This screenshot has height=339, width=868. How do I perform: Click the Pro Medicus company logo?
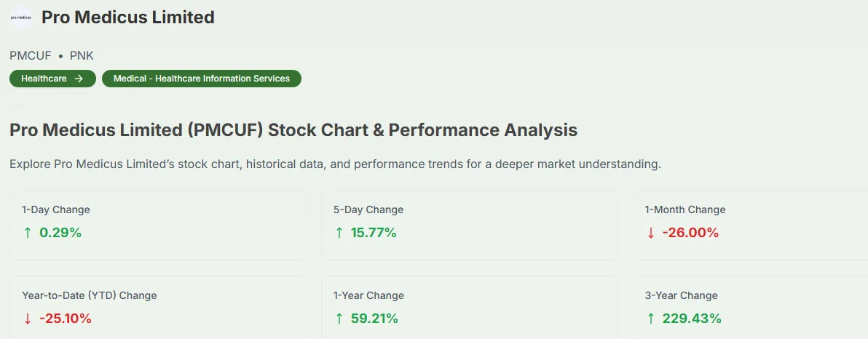click(21, 17)
